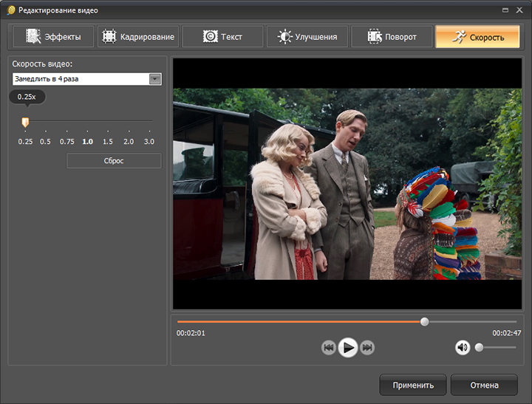Skip to next frame button
The width and height of the screenshot is (532, 404).
(x=367, y=348)
